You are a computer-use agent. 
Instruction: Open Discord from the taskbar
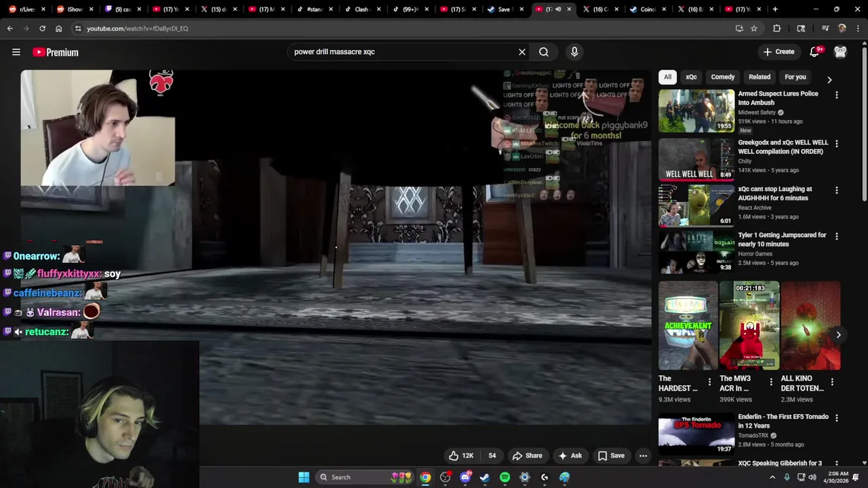pyautogui.click(x=465, y=477)
